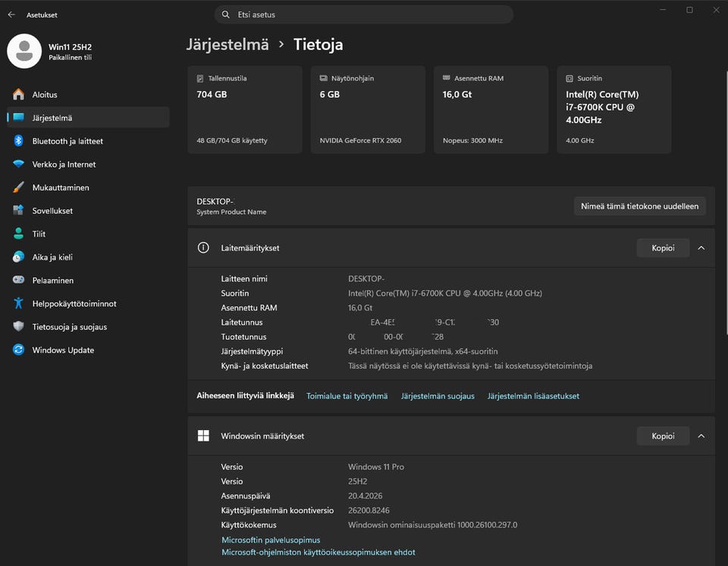This screenshot has height=566, width=728.
Task: Collapse the Windowsin määritykset section chevron
Action: click(701, 436)
